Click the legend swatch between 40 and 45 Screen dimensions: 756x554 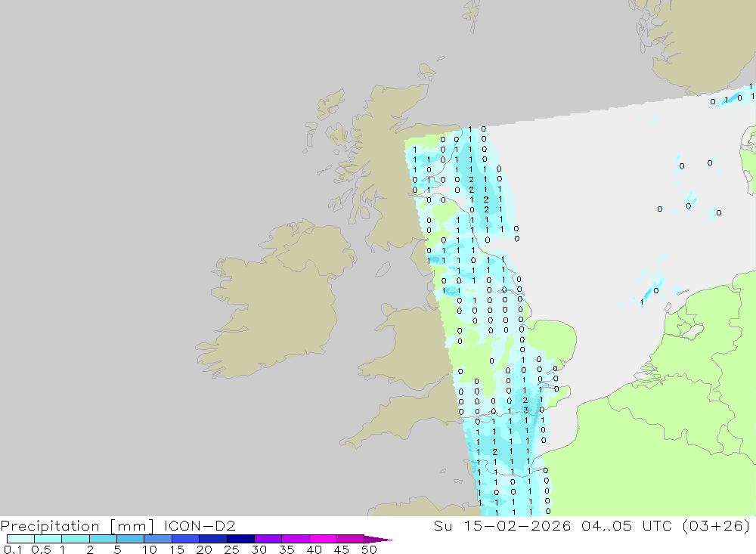pyautogui.click(x=323, y=539)
